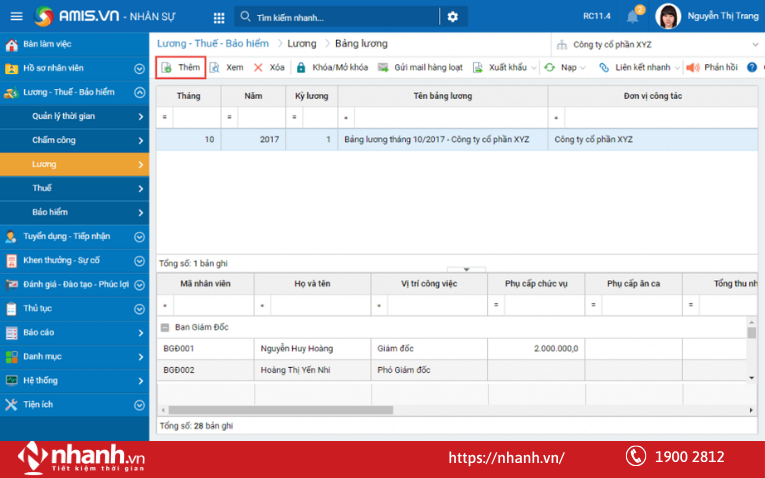Click the Khóa/Mở khóa lock icon

point(301,68)
